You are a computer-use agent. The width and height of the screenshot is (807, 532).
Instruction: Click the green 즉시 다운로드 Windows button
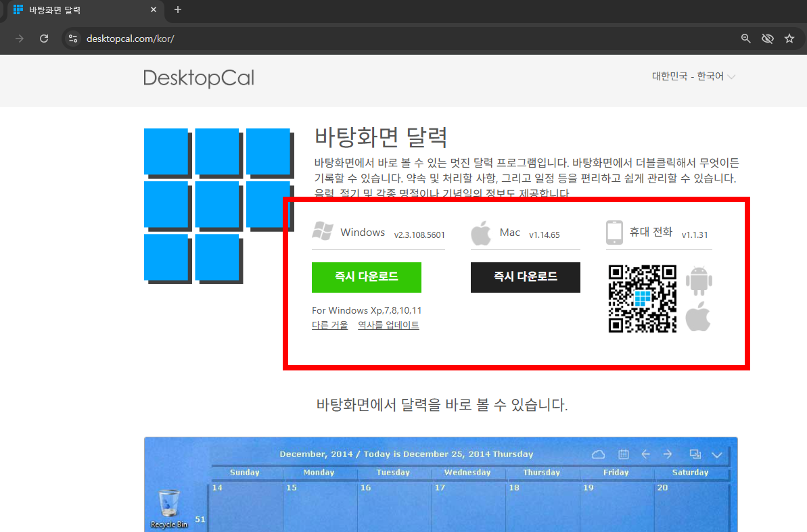pos(366,277)
